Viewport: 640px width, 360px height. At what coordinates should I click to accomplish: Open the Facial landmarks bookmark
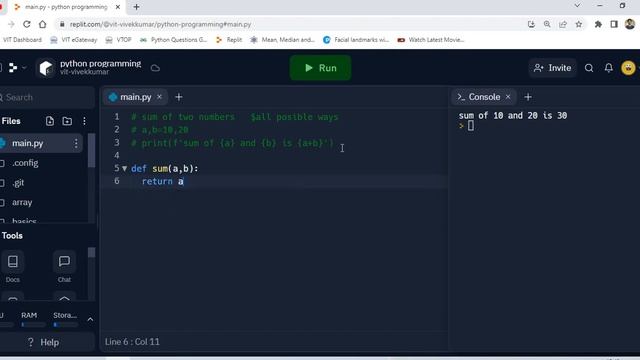tap(356, 40)
